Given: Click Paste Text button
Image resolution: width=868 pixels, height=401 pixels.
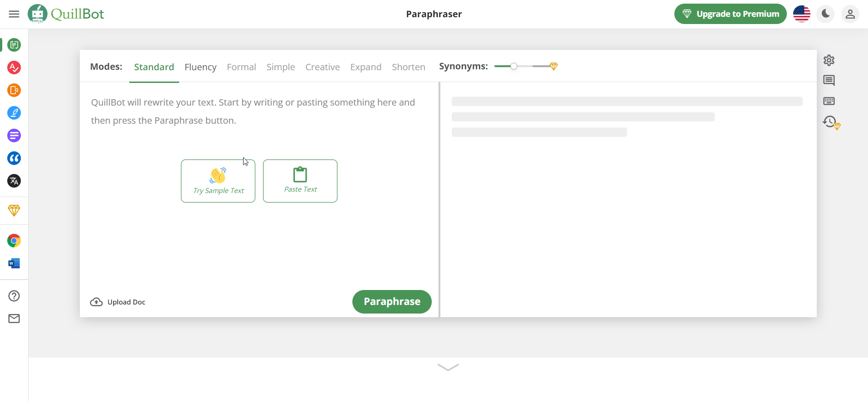Looking at the screenshot, I should (x=300, y=181).
